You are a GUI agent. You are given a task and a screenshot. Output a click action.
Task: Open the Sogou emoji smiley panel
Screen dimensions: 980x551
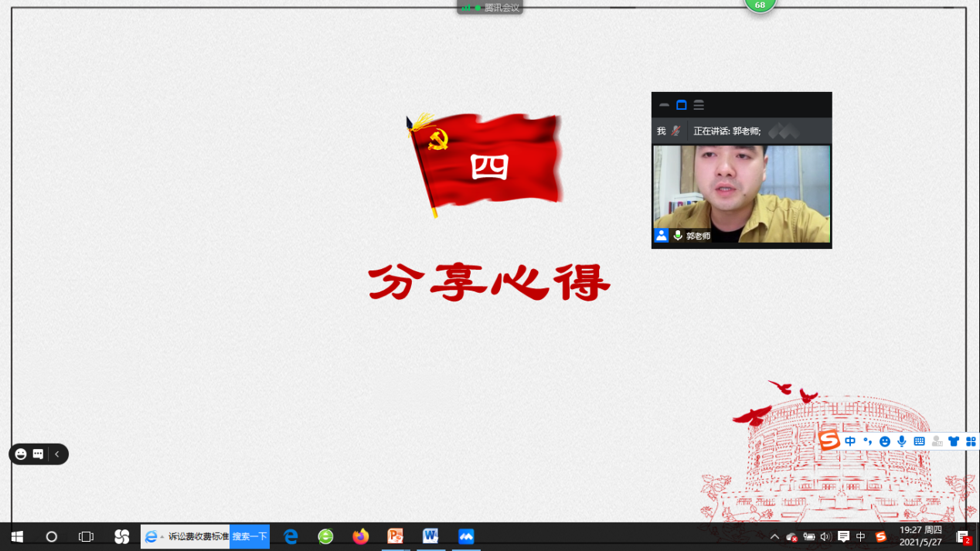click(885, 441)
